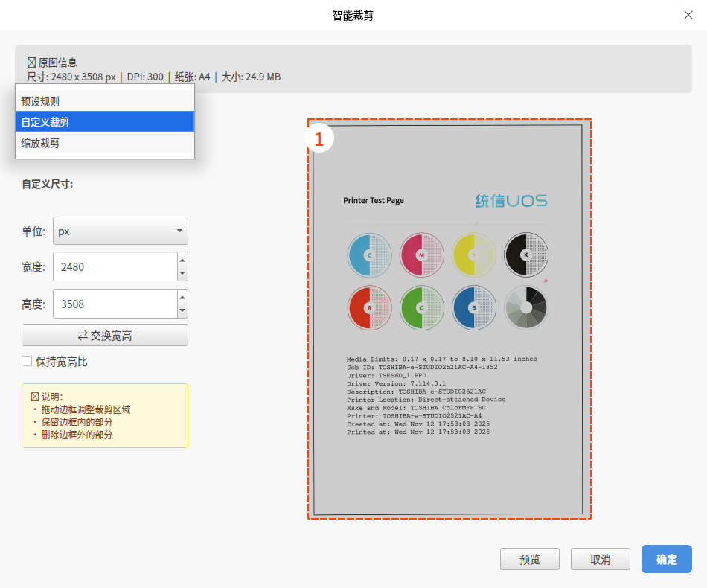Enable the 保持宽高比 checkbox

[27, 361]
